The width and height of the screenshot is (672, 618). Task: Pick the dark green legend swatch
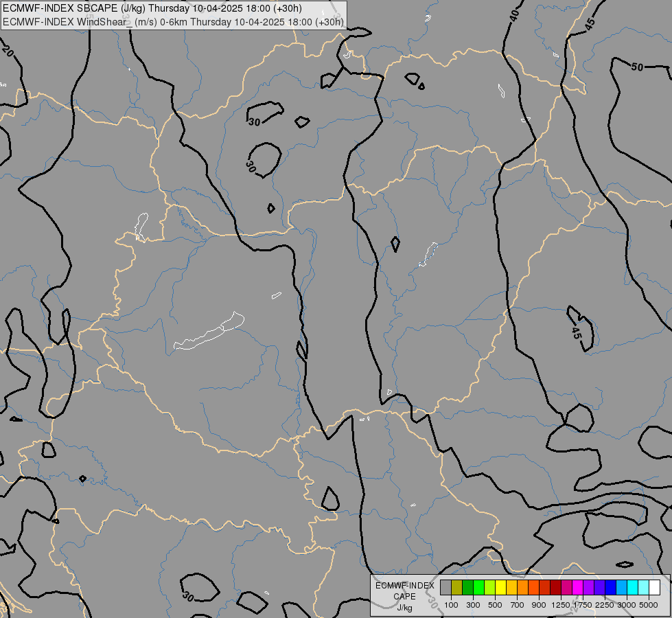[x=467, y=587]
